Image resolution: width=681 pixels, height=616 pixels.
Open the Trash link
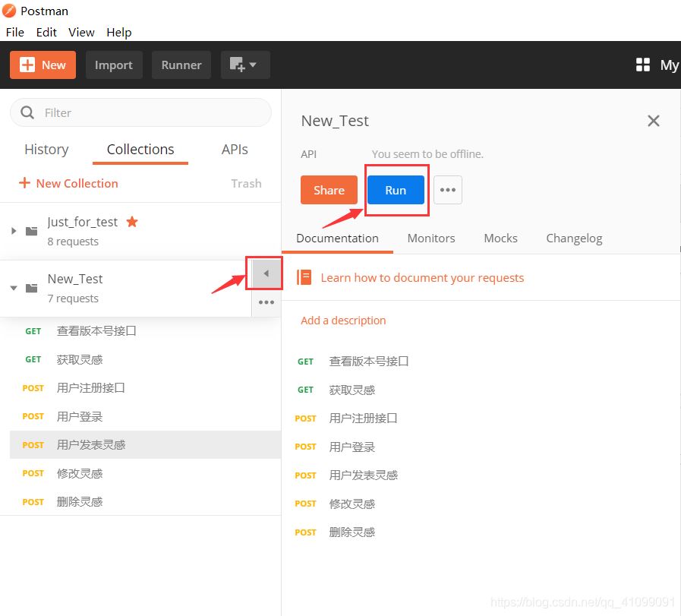[x=246, y=183]
